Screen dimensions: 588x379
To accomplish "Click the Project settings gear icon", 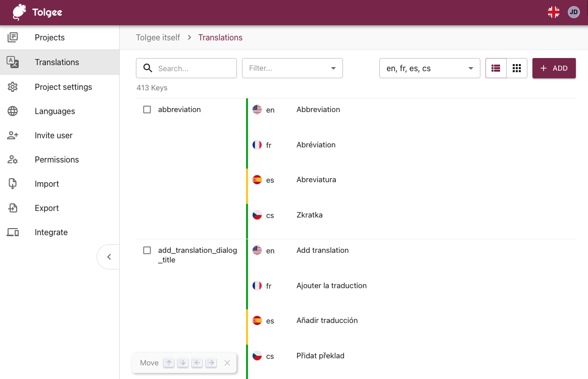I will 13,87.
